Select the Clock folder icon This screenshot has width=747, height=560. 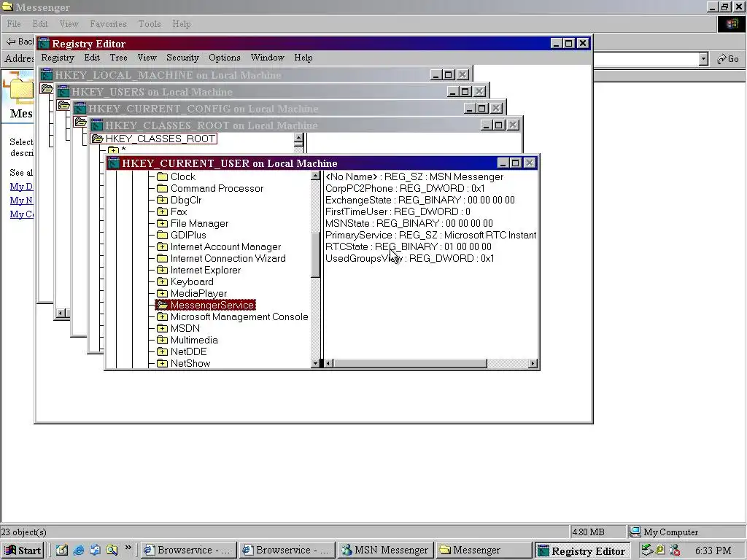tap(163, 176)
